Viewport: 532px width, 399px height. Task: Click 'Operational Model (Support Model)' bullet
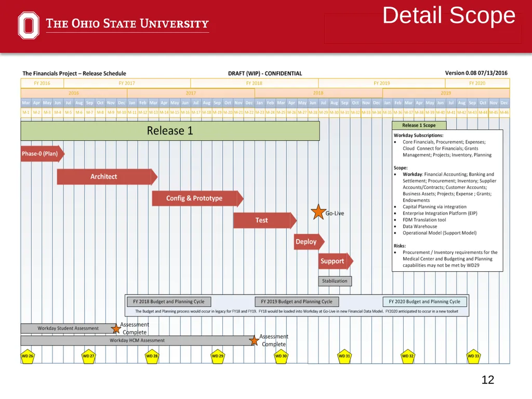click(440, 233)
